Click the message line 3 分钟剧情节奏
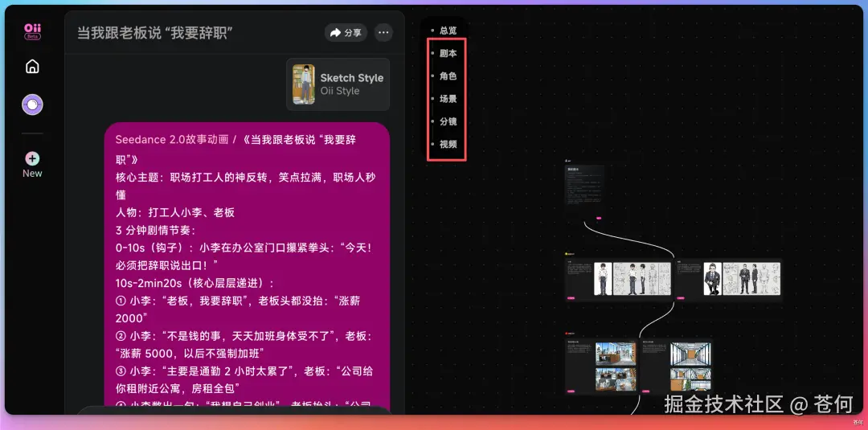The width and height of the screenshot is (868, 430). 155,230
